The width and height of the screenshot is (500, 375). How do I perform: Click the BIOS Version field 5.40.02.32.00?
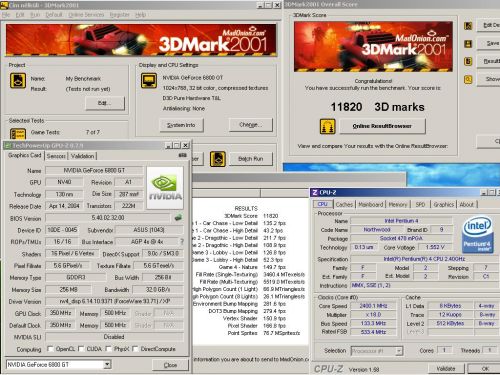click(x=108, y=218)
